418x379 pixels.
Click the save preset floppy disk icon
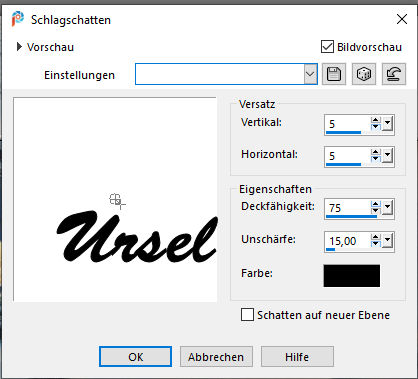pos(334,74)
